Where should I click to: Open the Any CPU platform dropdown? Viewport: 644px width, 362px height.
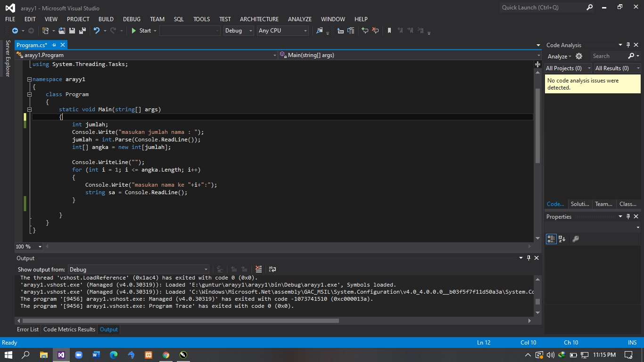[283, 31]
